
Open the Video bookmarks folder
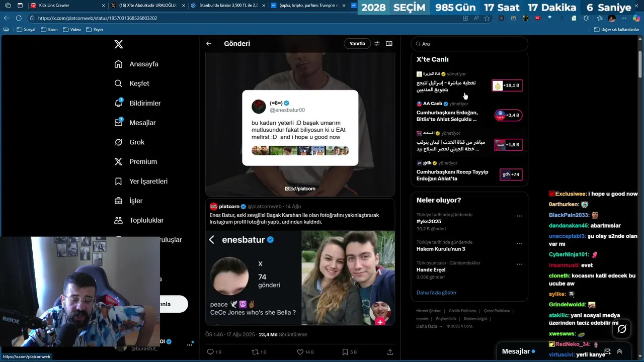[72, 30]
